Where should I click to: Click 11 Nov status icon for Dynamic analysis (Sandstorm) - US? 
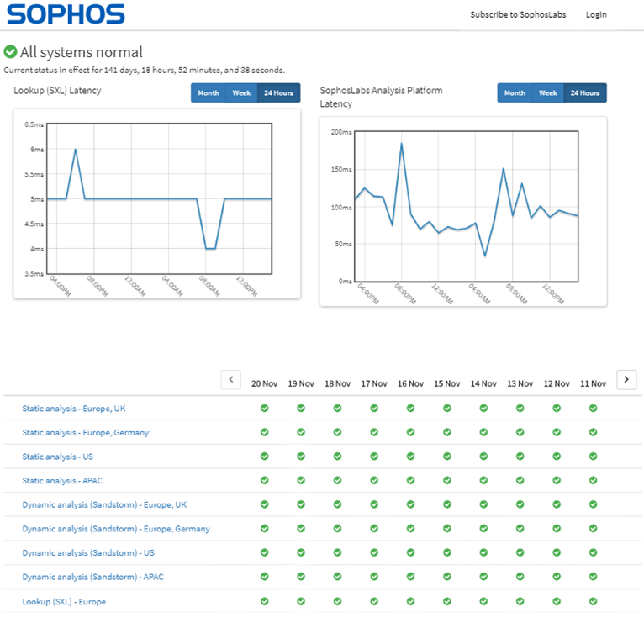[593, 552]
